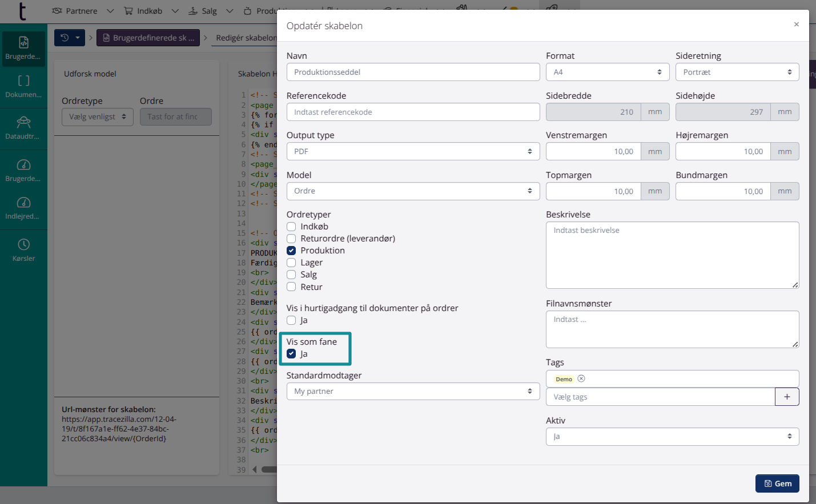Expand the Output type PDF dropdown
This screenshot has height=504, width=816.
tap(413, 151)
